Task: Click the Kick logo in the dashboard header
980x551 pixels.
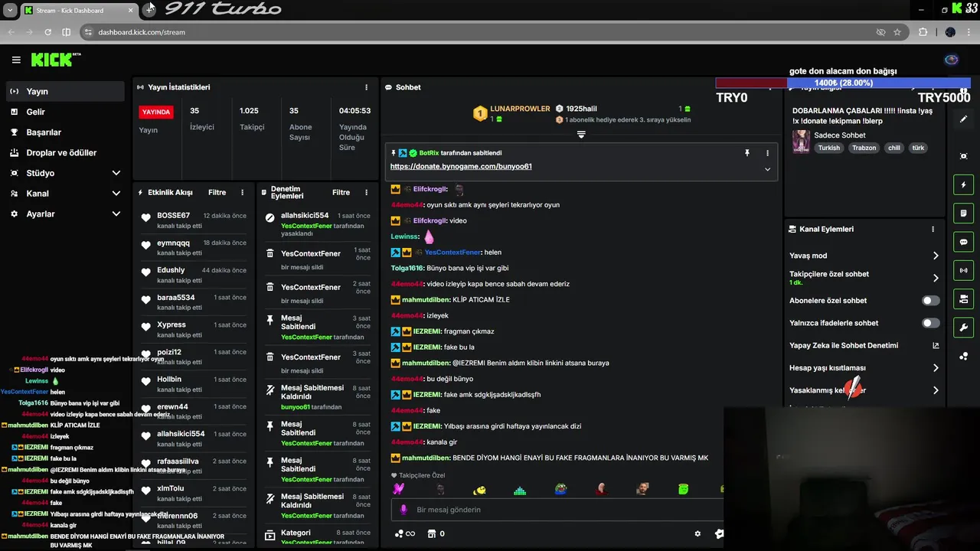Action: (x=55, y=60)
